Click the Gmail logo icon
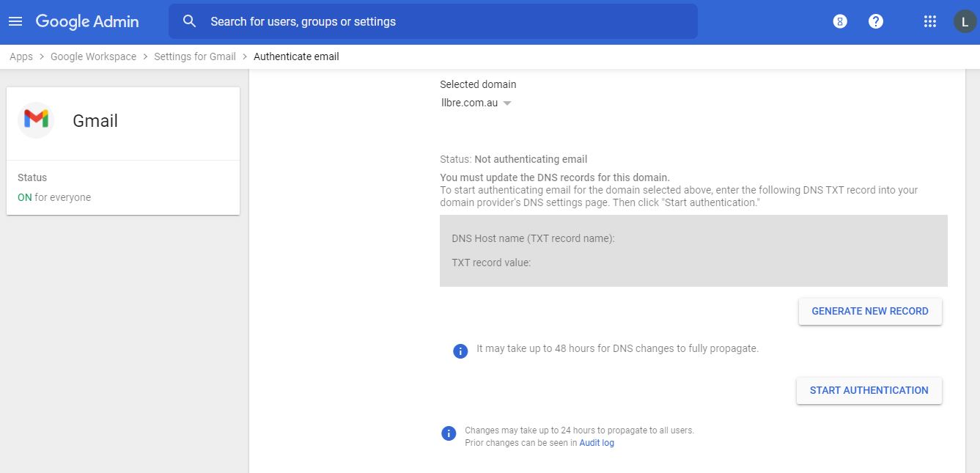Image resolution: width=980 pixels, height=473 pixels. pyautogui.click(x=36, y=120)
